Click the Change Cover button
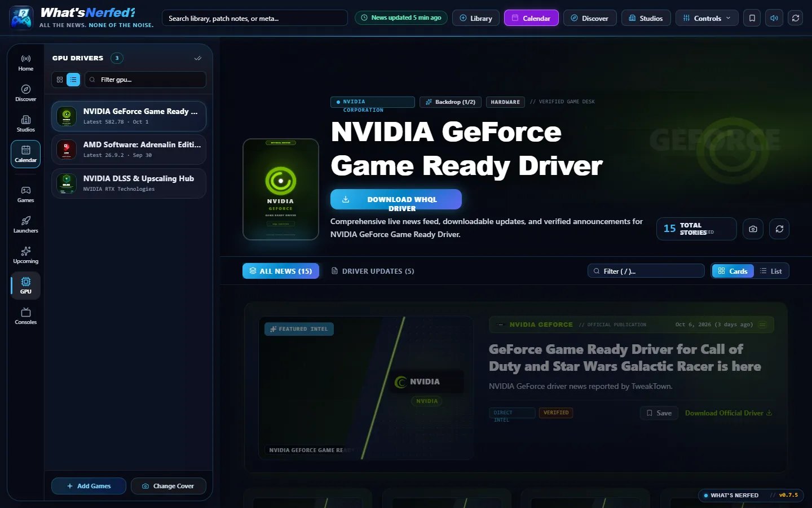 pos(168,486)
